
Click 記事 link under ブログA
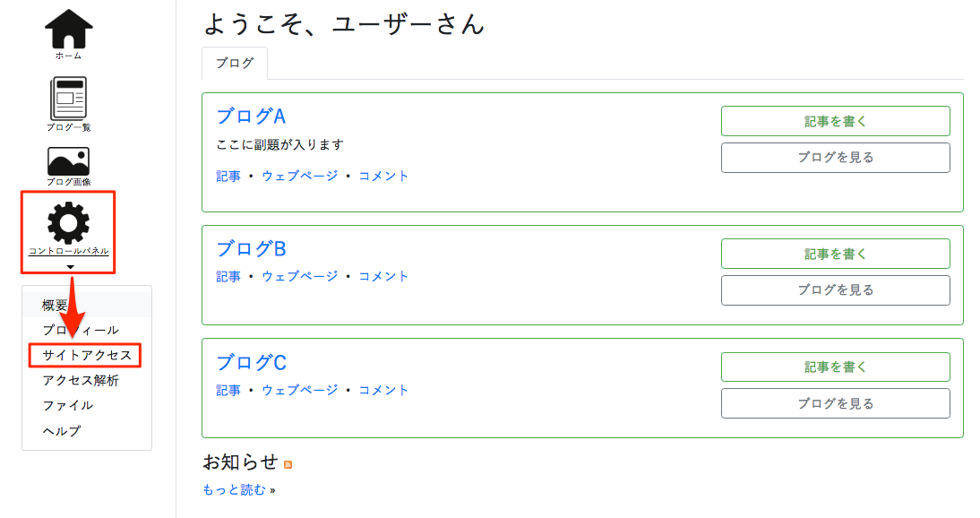pyautogui.click(x=228, y=177)
